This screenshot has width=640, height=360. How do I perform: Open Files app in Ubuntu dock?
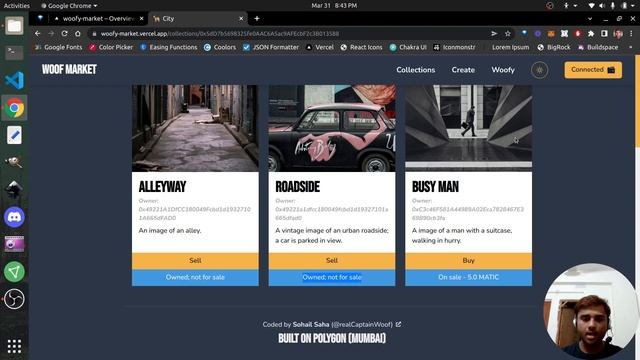click(14, 26)
